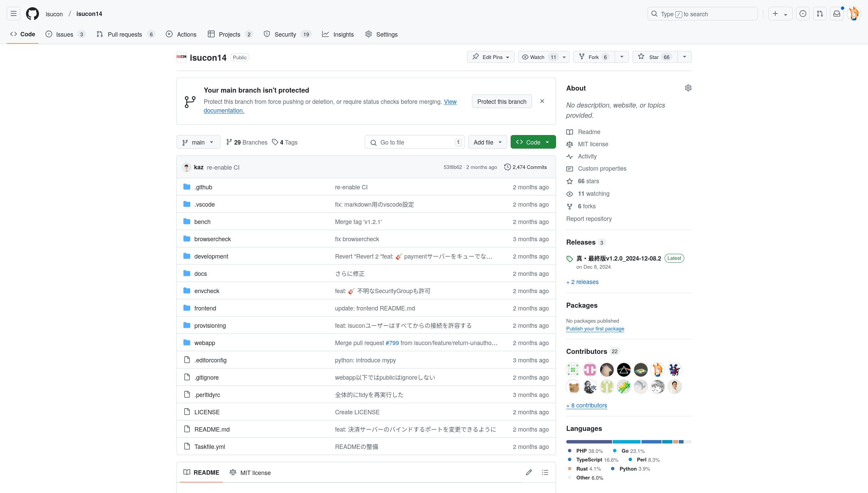868x493 pixels.
Task: Click the README edit pencil icon
Action: [529, 472]
